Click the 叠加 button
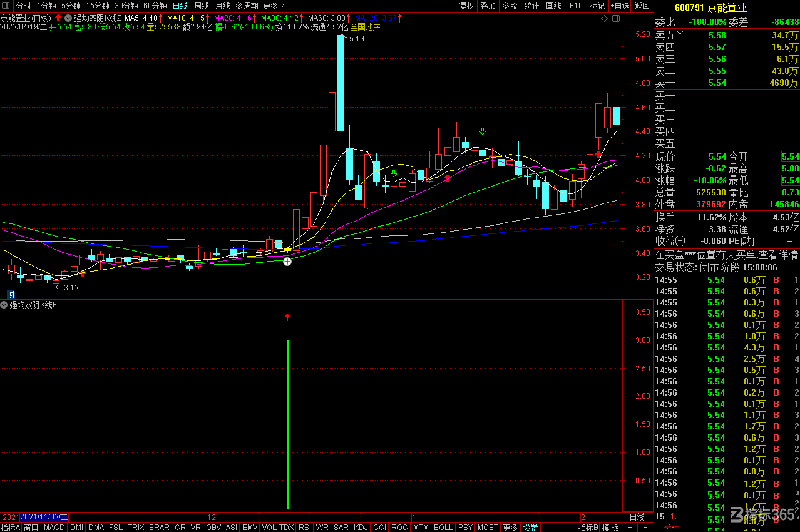 point(488,6)
